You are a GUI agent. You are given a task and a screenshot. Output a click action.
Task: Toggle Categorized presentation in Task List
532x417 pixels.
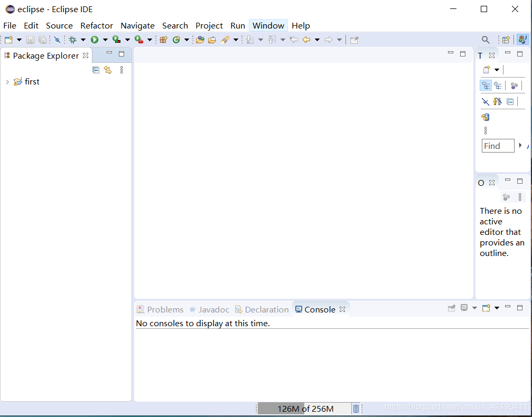click(486, 86)
